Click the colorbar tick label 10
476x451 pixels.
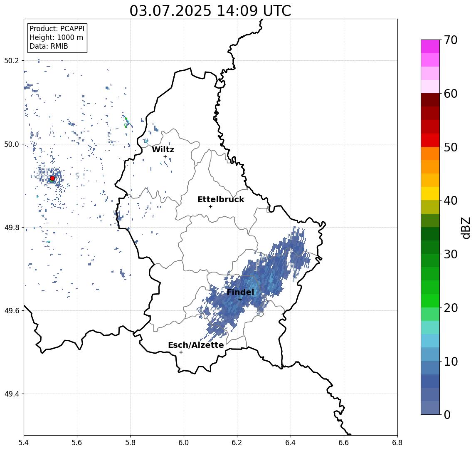tap(451, 362)
